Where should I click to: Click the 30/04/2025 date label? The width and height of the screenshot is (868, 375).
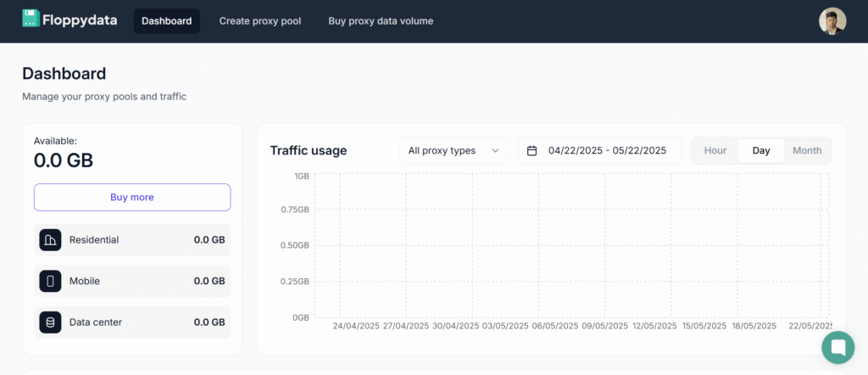[455, 326]
